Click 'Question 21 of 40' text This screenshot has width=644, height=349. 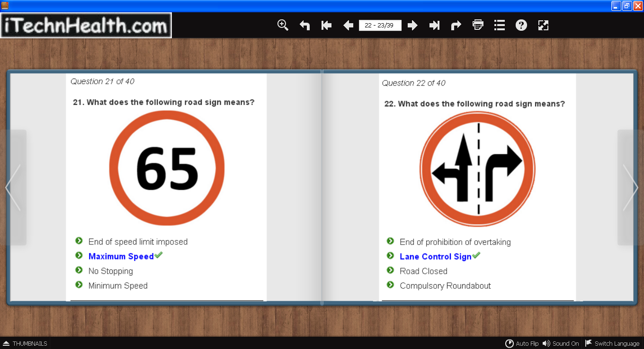click(102, 81)
